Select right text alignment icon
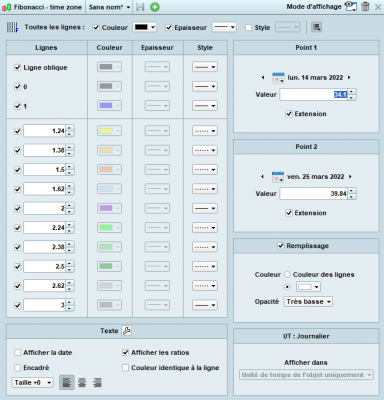Viewport: 384px width, 400px height. coord(97,382)
